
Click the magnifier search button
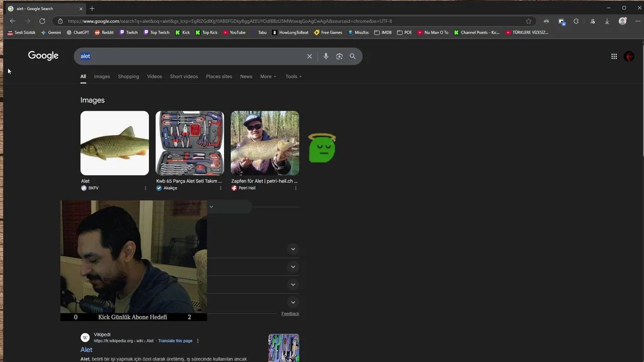(x=353, y=56)
